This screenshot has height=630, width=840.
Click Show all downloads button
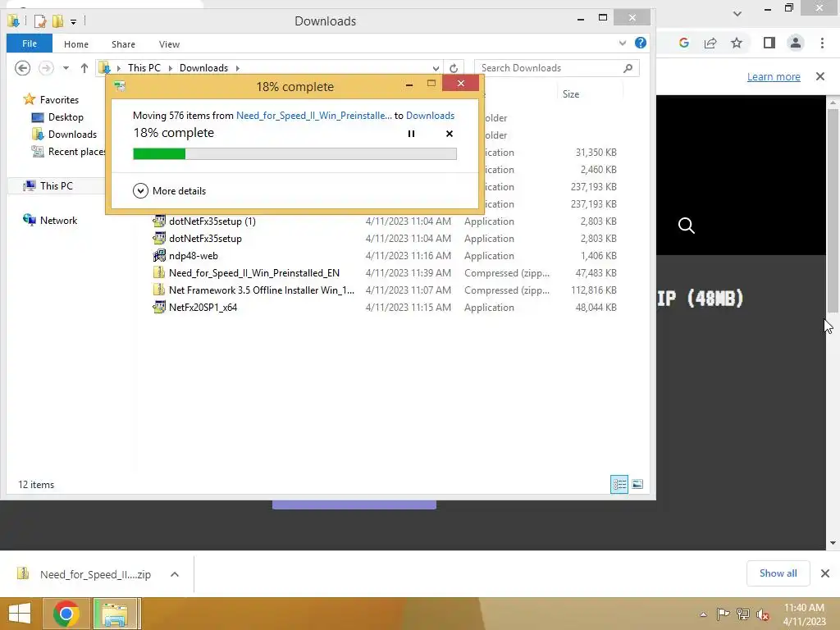tap(778, 573)
